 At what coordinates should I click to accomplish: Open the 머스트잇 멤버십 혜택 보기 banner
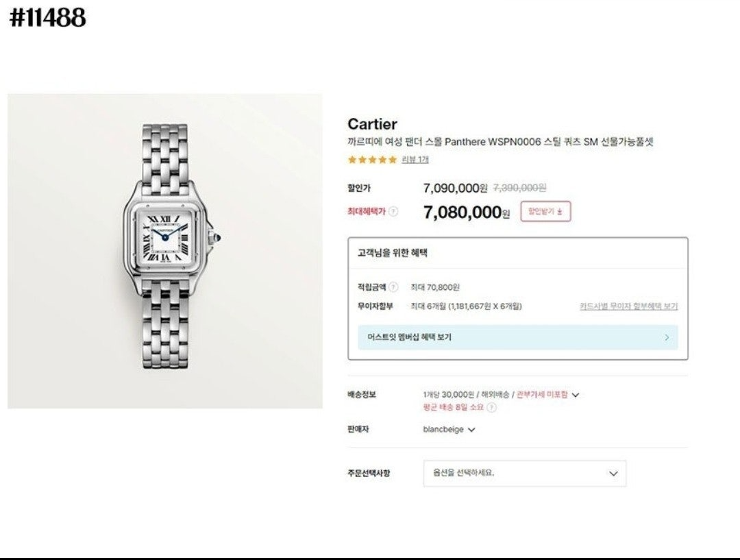coord(517,337)
